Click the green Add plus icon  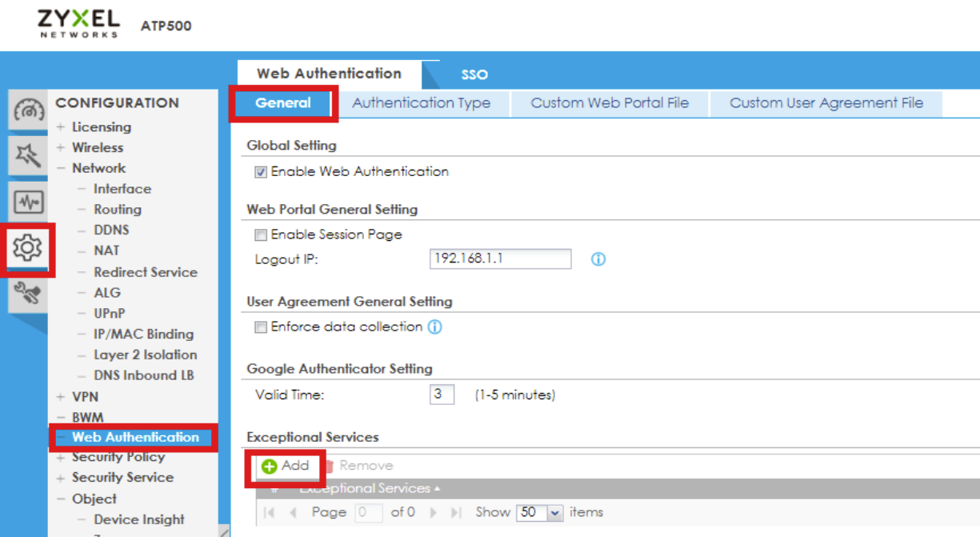click(270, 466)
